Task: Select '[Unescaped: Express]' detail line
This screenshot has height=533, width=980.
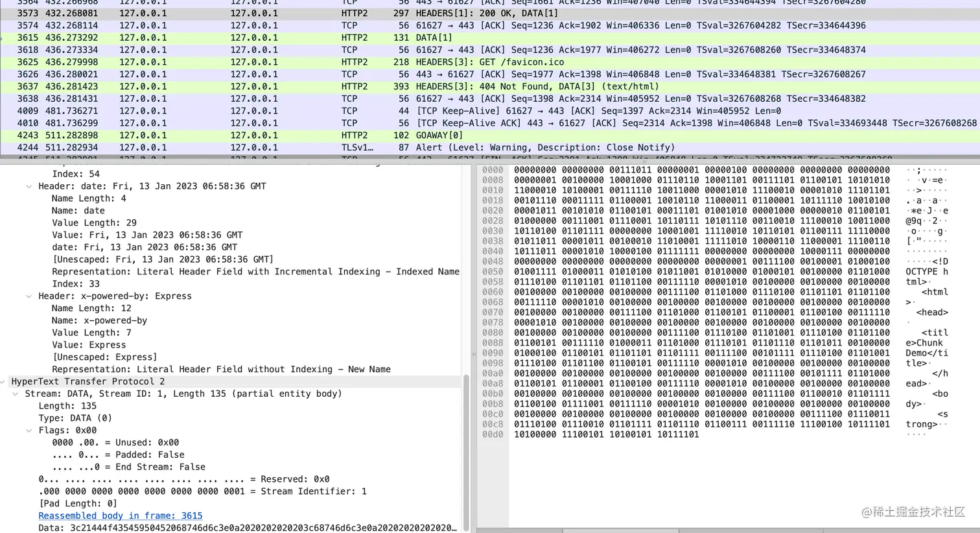Action: (x=104, y=357)
